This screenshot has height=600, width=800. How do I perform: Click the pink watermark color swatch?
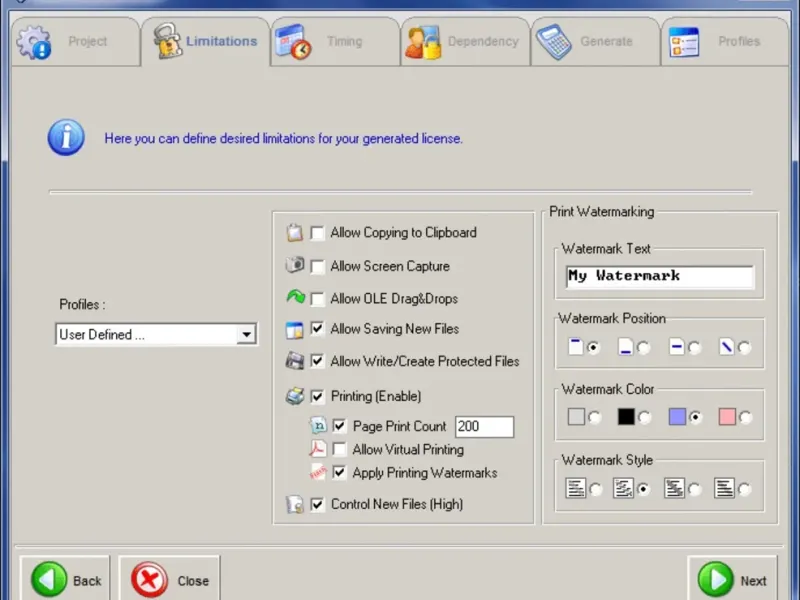[727, 417]
